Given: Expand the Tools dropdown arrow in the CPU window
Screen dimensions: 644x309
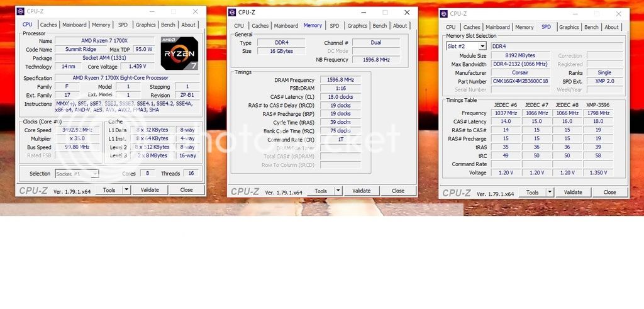Looking at the screenshot, I should tap(126, 189).
